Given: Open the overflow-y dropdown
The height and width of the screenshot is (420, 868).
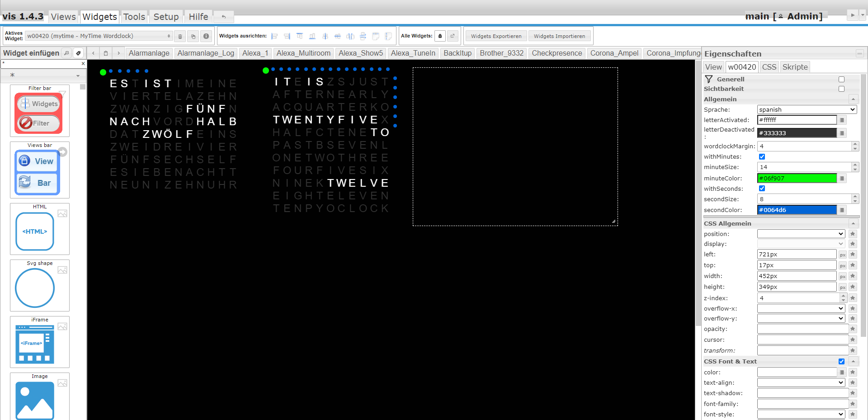Looking at the screenshot, I should (x=801, y=318).
